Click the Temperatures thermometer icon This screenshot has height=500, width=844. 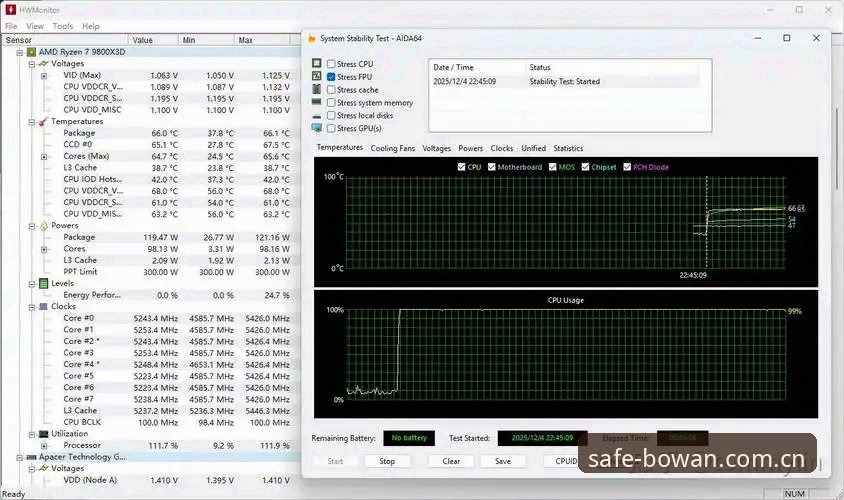click(44, 121)
